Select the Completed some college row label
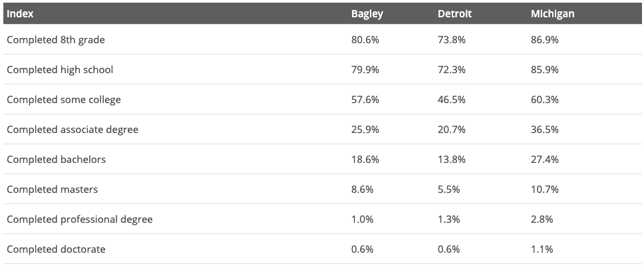 coord(64,100)
